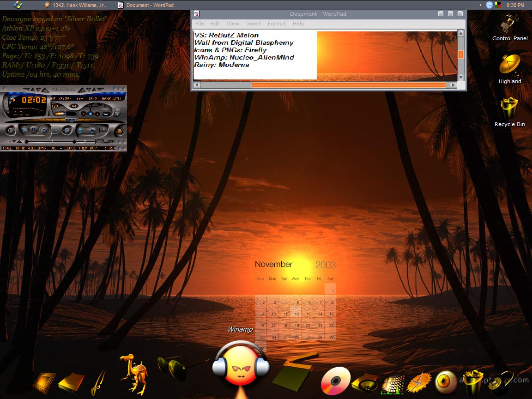Open the Recycle Bin desktop icon
This screenshot has height=399, width=532.
tap(510, 112)
